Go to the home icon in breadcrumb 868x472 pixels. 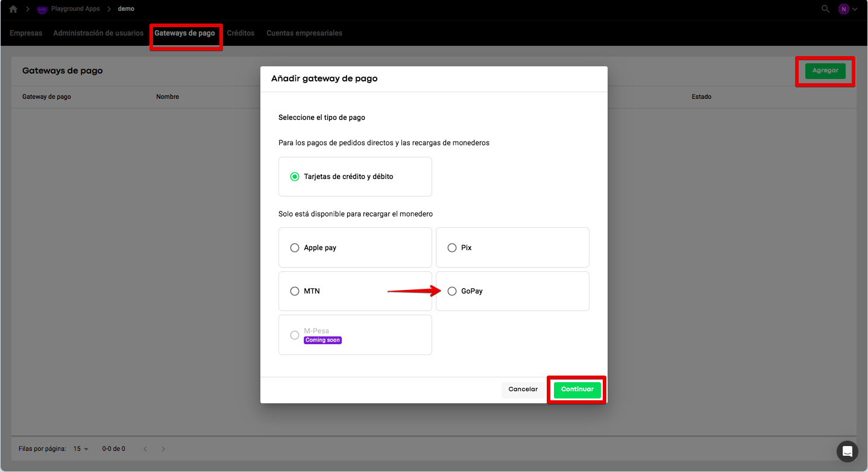click(13, 9)
